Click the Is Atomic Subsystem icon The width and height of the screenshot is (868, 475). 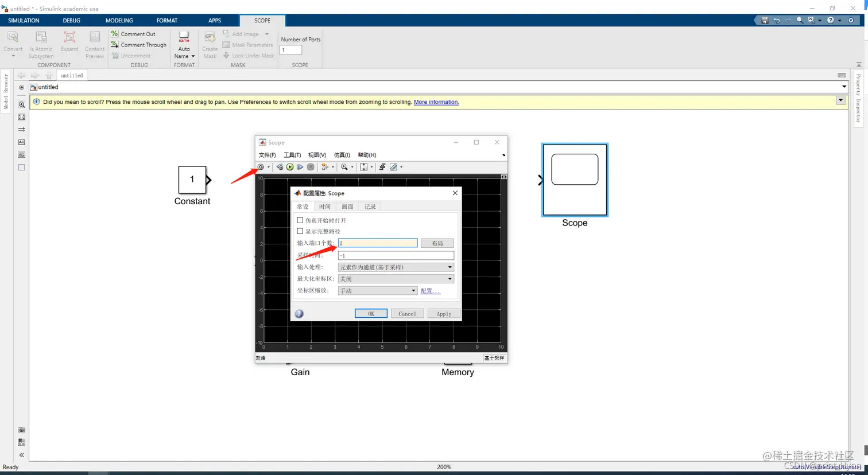(x=41, y=38)
